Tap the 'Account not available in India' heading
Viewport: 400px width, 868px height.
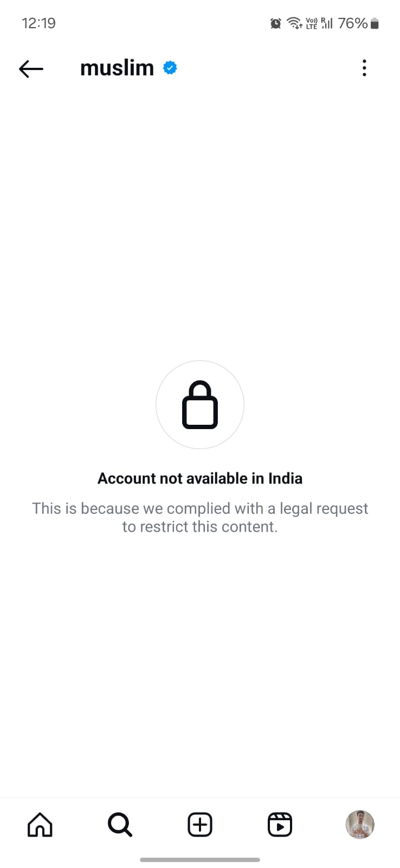click(x=200, y=478)
